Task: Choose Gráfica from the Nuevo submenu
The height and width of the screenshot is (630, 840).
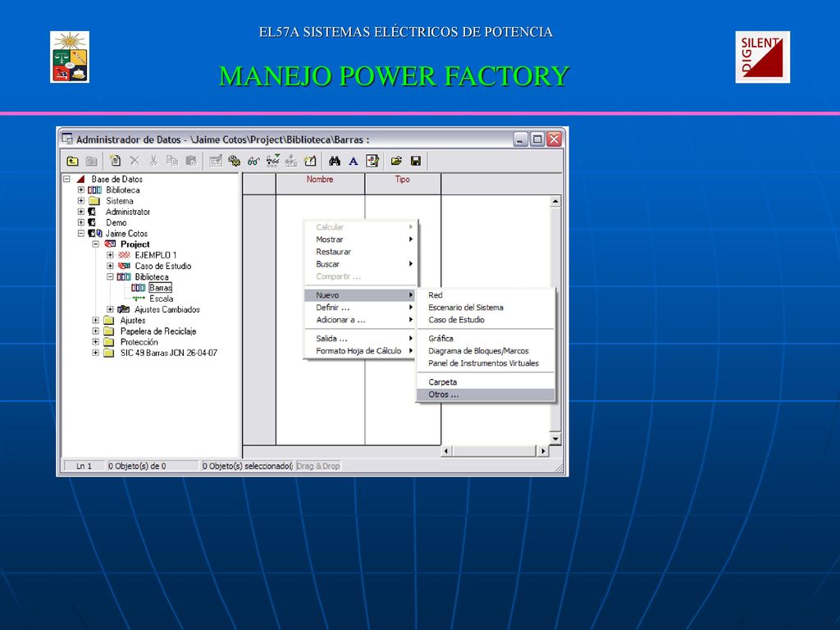Action: 486,339
